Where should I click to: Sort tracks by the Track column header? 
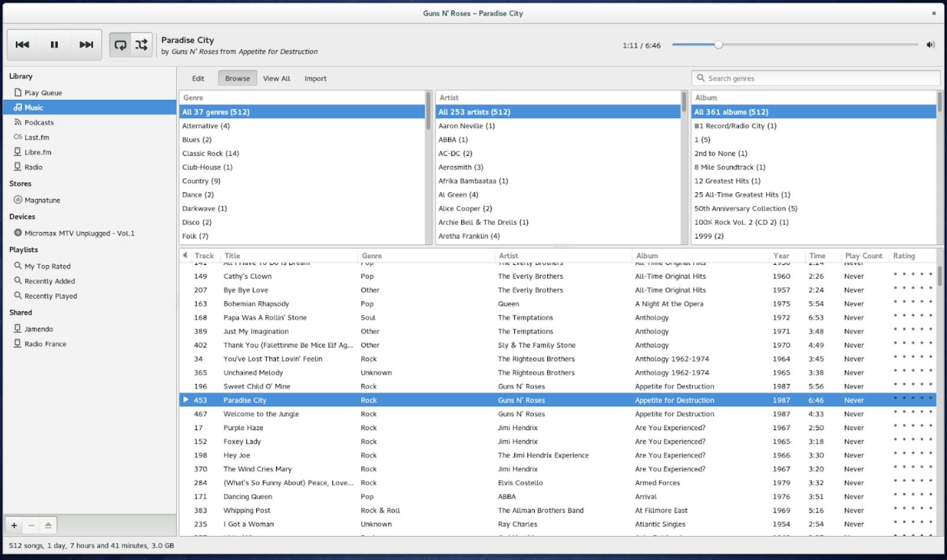204,256
